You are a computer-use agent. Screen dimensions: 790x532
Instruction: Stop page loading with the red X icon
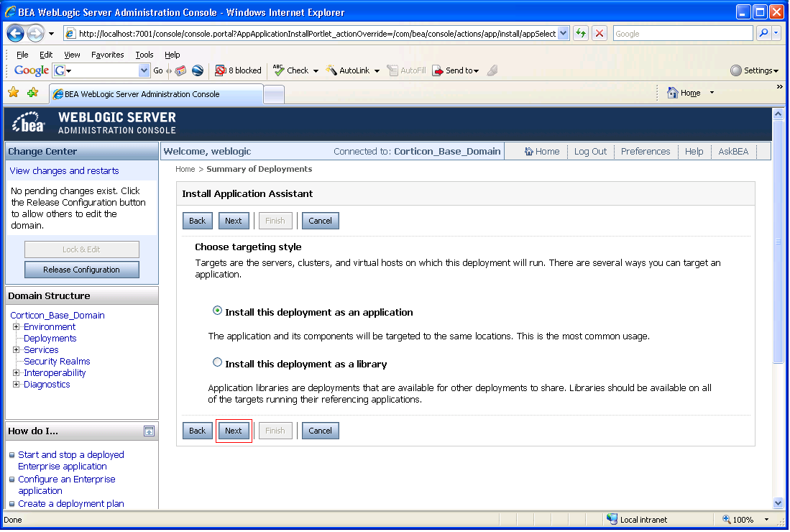coord(599,34)
